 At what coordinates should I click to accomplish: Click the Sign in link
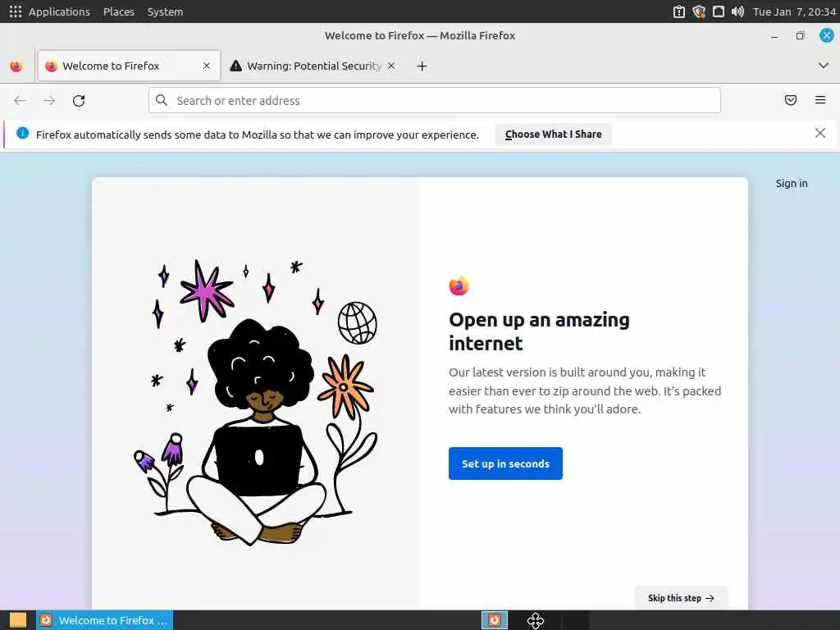pyautogui.click(x=792, y=183)
